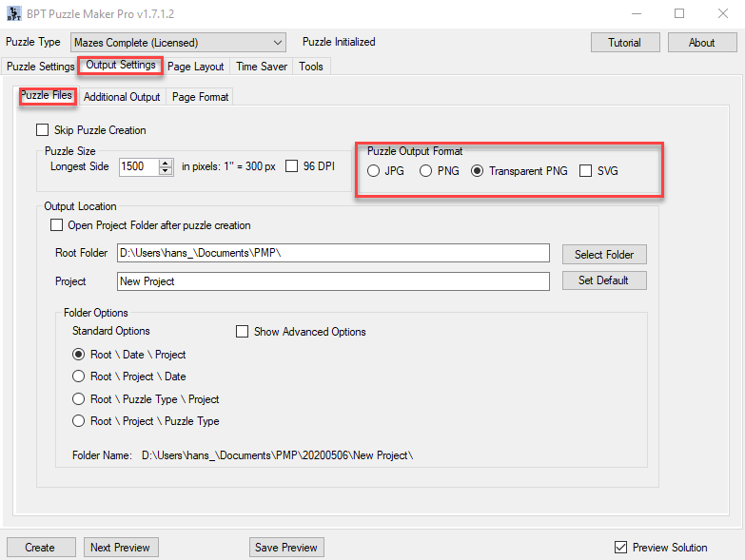Screen dimensions: 745x560
Task: Maximize the Puzzle Maker Pro window
Action: pos(679,13)
